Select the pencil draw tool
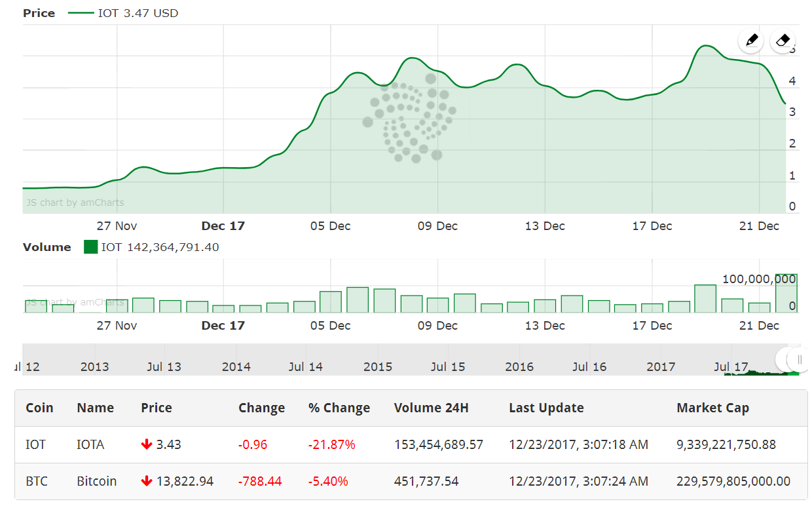 (751, 41)
